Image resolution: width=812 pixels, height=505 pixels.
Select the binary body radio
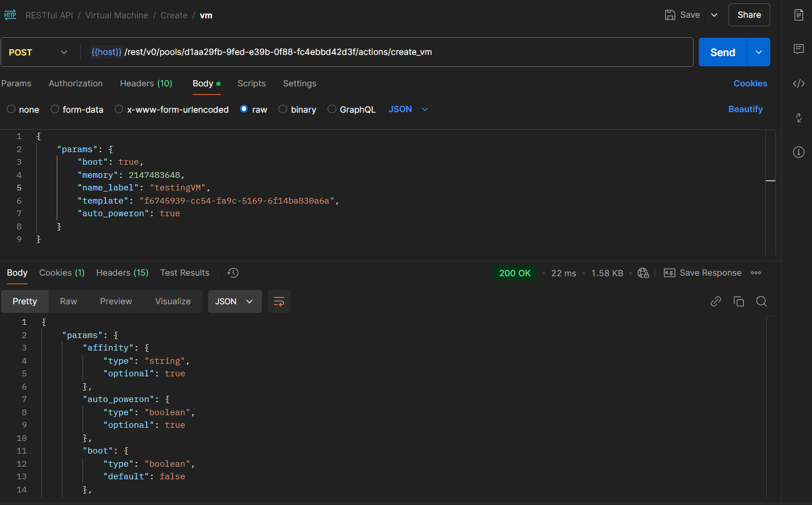(x=282, y=109)
